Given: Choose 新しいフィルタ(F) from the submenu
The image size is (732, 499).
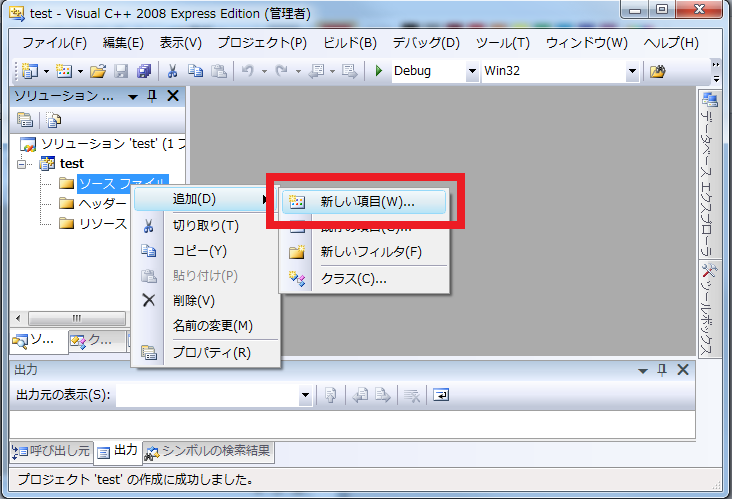Looking at the screenshot, I should coord(364,252).
